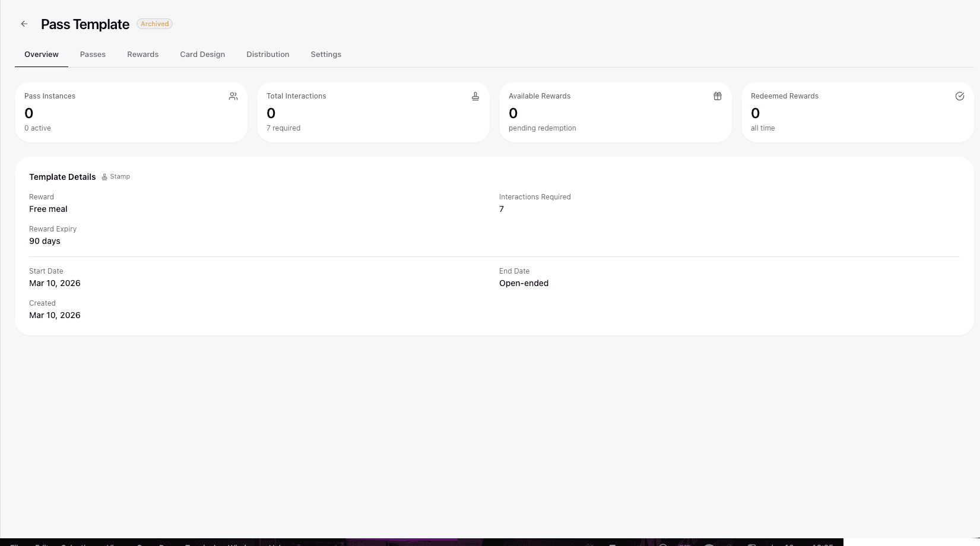This screenshot has height=546, width=980.
Task: Click the Stamp badge next to Template Details
Action: pyautogui.click(x=116, y=176)
